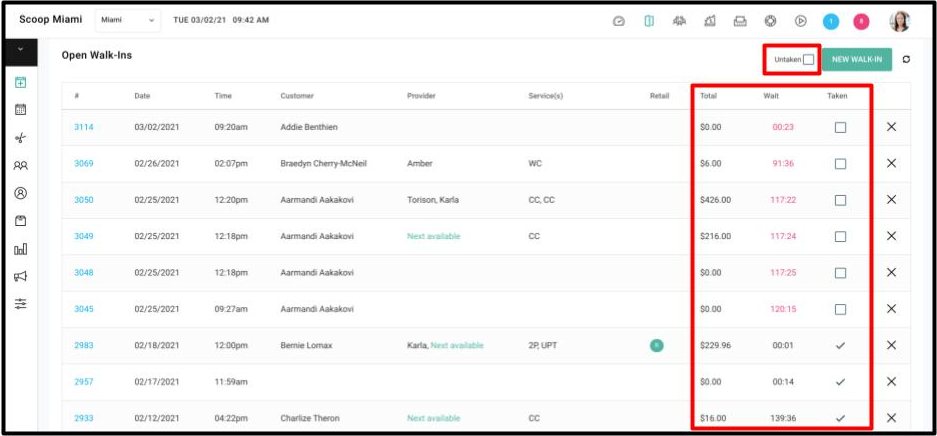
Task: Open walk-in number 3069 link
Action: click(x=84, y=163)
